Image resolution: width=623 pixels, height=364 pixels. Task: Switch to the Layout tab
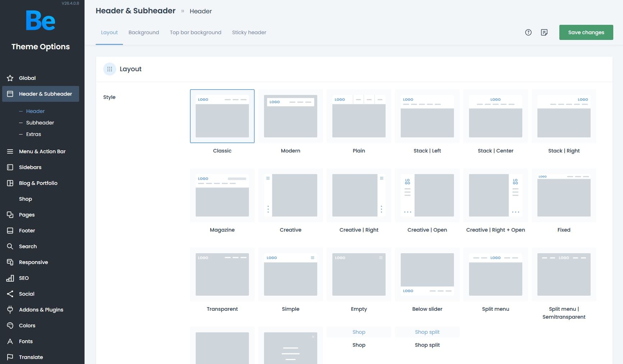(x=109, y=32)
